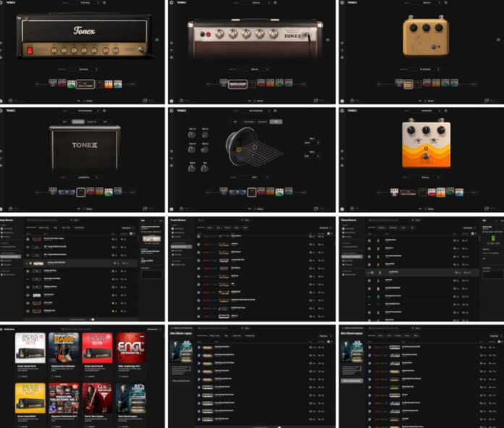Click the top sidebar icon left of the silver combo amp
This screenshot has height=428, width=504.
click(172, 43)
